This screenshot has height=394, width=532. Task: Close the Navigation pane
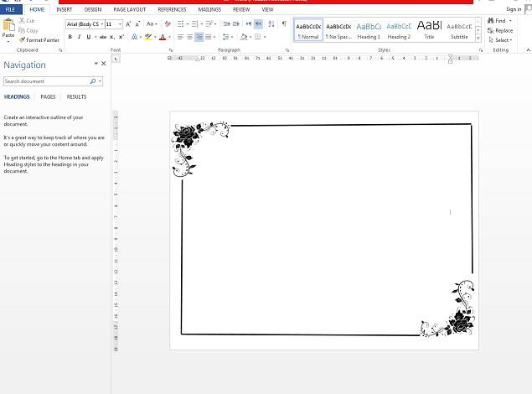pyautogui.click(x=104, y=64)
